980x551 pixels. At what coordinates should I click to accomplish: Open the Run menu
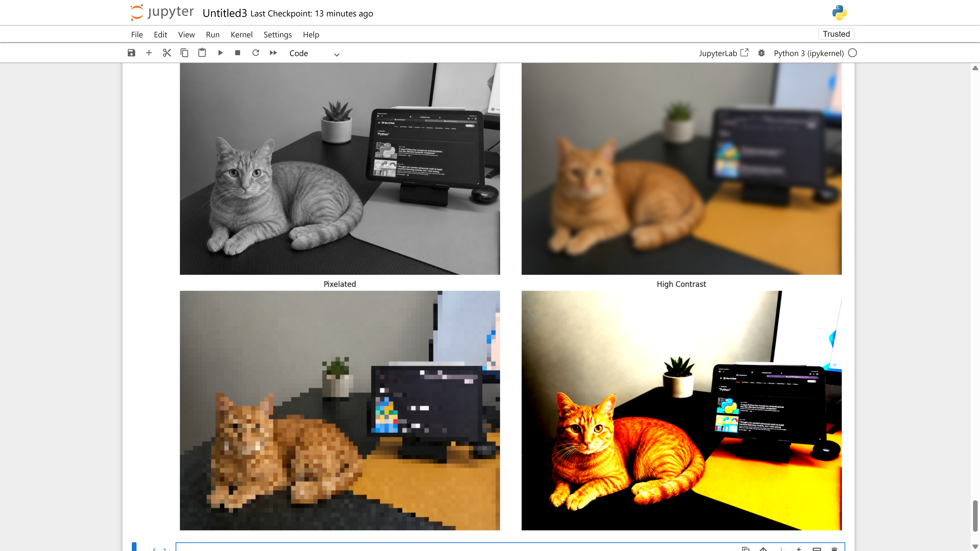(213, 35)
